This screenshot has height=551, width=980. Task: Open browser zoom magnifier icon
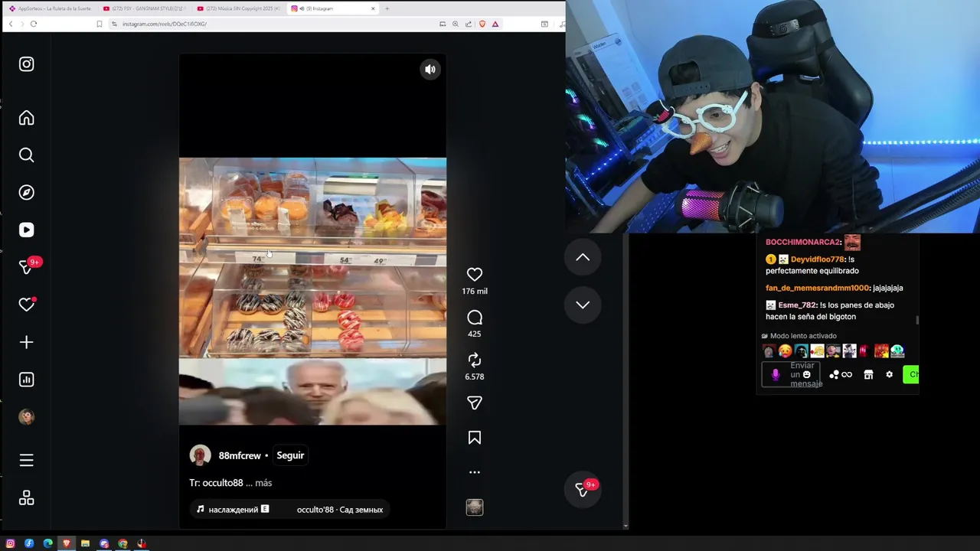coord(456,24)
